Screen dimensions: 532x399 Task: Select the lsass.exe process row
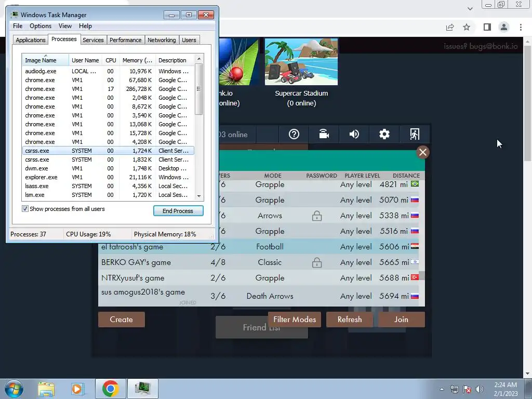coord(108,186)
